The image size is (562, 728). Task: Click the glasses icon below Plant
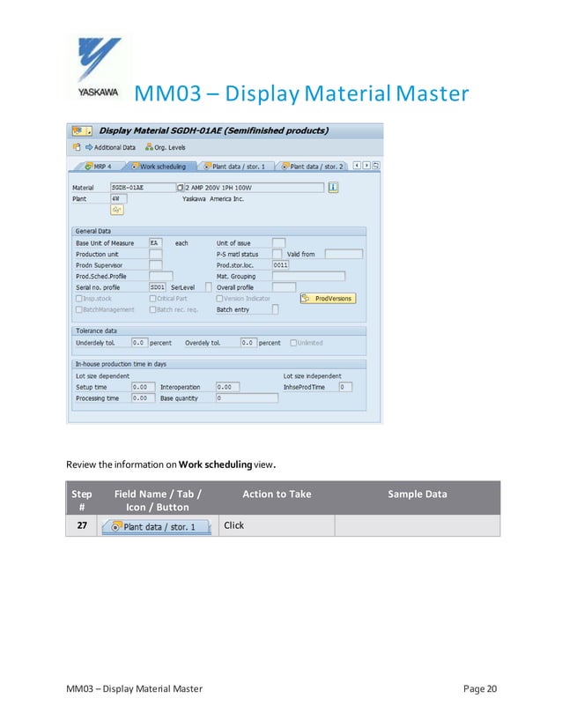[x=117, y=210]
